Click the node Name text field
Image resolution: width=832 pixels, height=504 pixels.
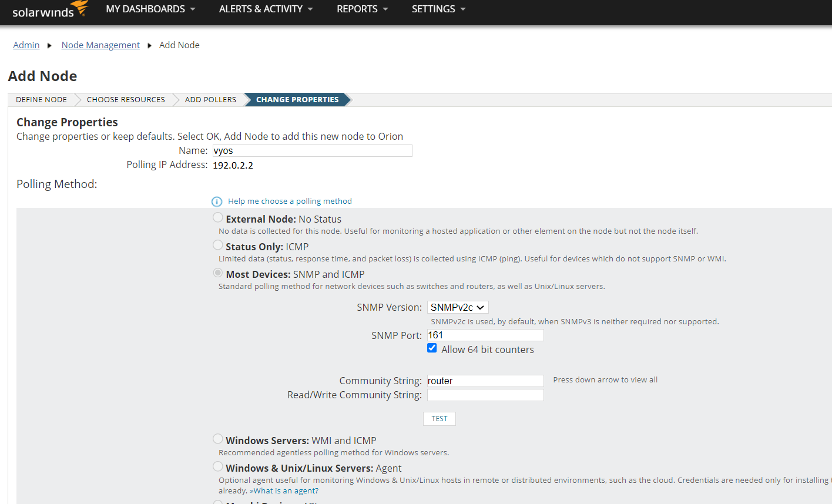click(x=312, y=151)
